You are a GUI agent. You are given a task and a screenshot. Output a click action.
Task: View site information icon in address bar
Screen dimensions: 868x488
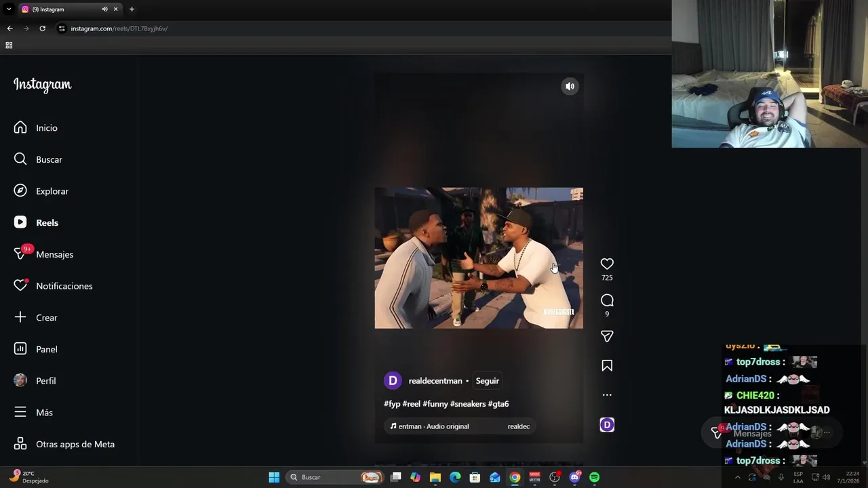pyautogui.click(x=62, y=28)
